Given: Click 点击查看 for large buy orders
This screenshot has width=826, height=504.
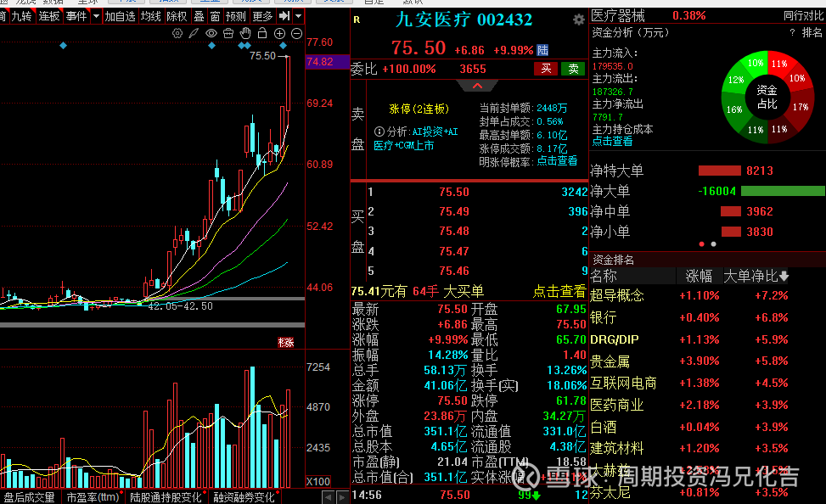Looking at the screenshot, I should tap(559, 291).
